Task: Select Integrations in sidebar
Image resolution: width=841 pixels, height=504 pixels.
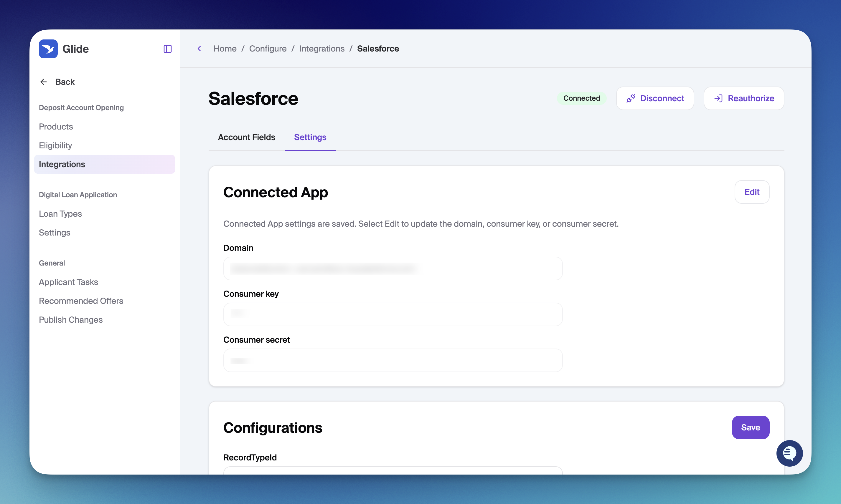Action: [104, 164]
